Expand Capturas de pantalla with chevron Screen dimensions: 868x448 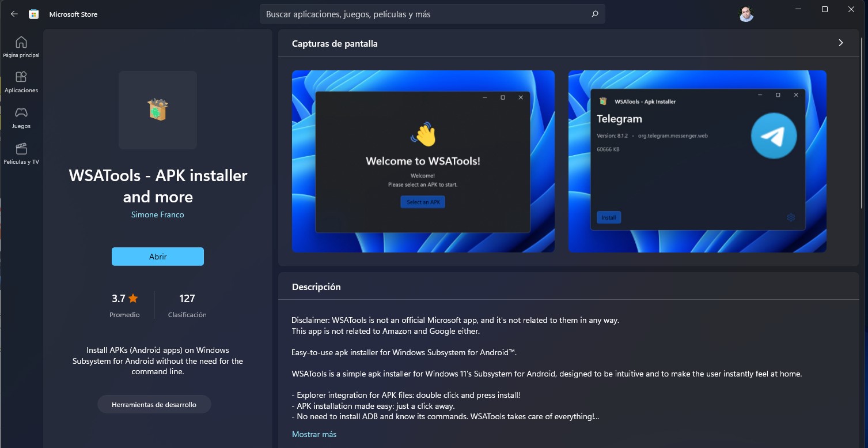[840, 43]
